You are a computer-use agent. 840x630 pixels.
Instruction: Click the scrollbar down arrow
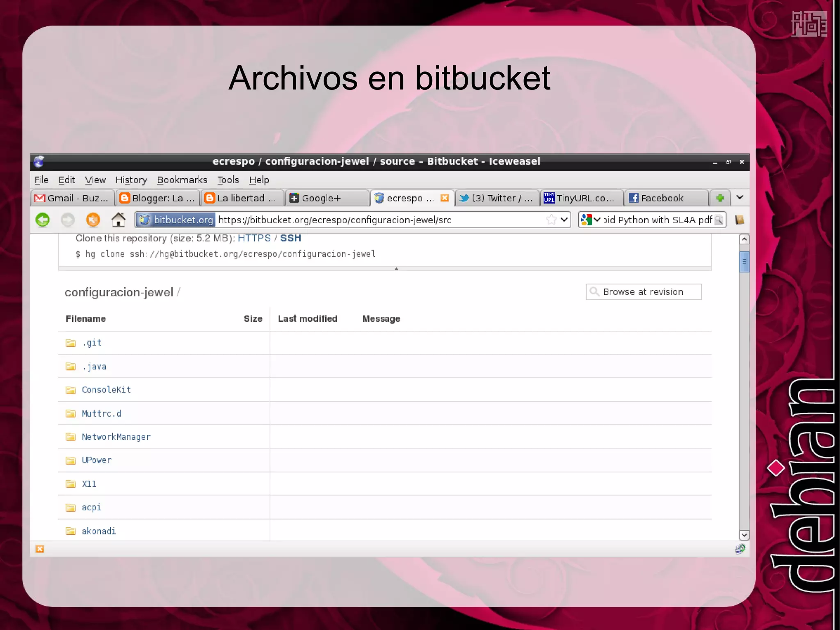point(744,535)
